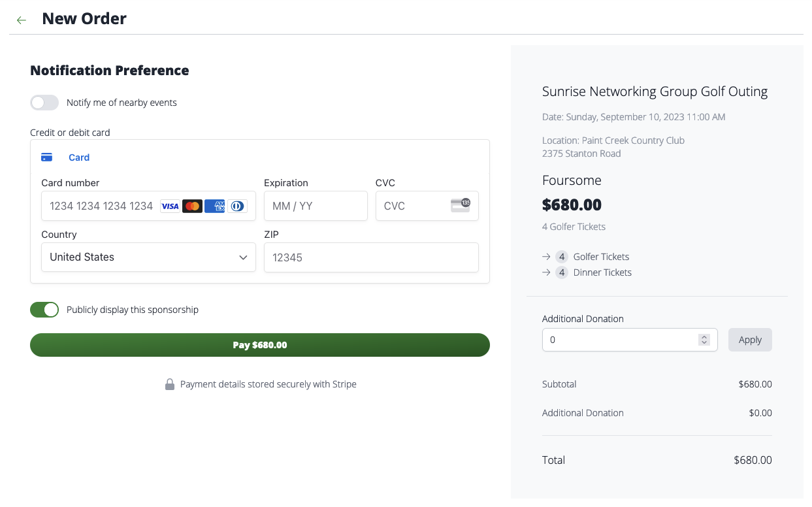Click the Diners Club logo icon
Image resolution: width=812 pixels, height=507 pixels.
point(237,206)
